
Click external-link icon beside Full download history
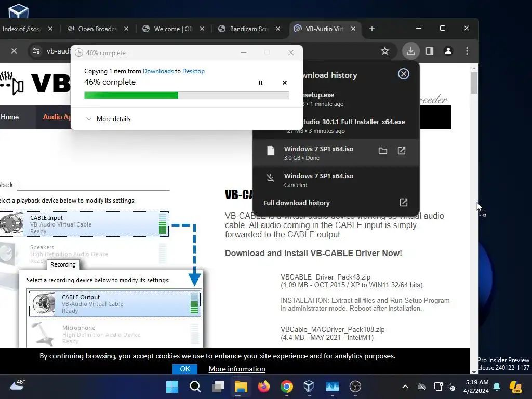pos(403,203)
